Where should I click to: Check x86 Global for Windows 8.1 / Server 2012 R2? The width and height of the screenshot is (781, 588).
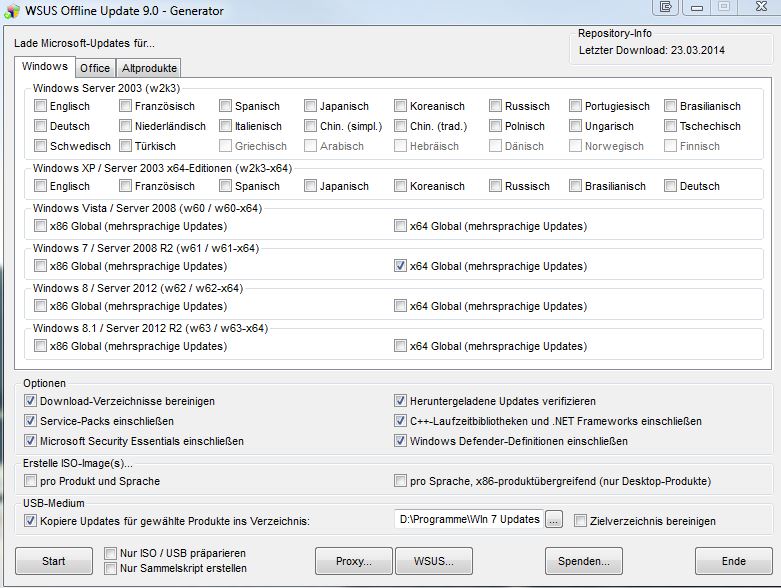[x=40, y=346]
